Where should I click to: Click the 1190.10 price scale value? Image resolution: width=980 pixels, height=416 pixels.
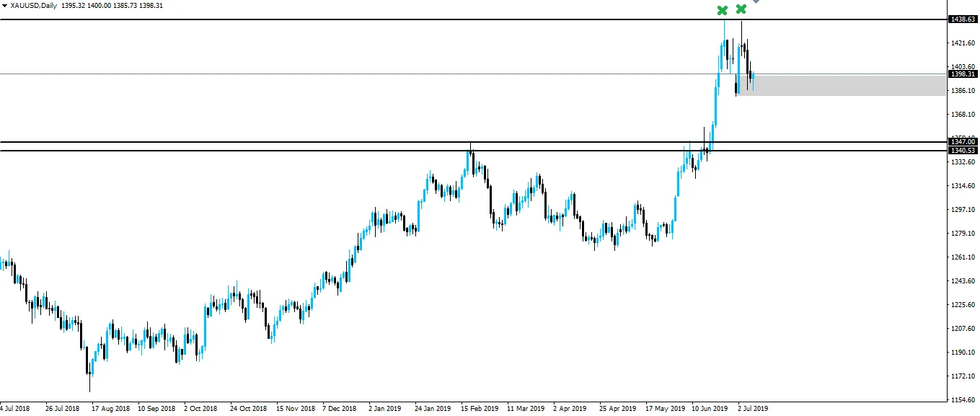[963, 353]
